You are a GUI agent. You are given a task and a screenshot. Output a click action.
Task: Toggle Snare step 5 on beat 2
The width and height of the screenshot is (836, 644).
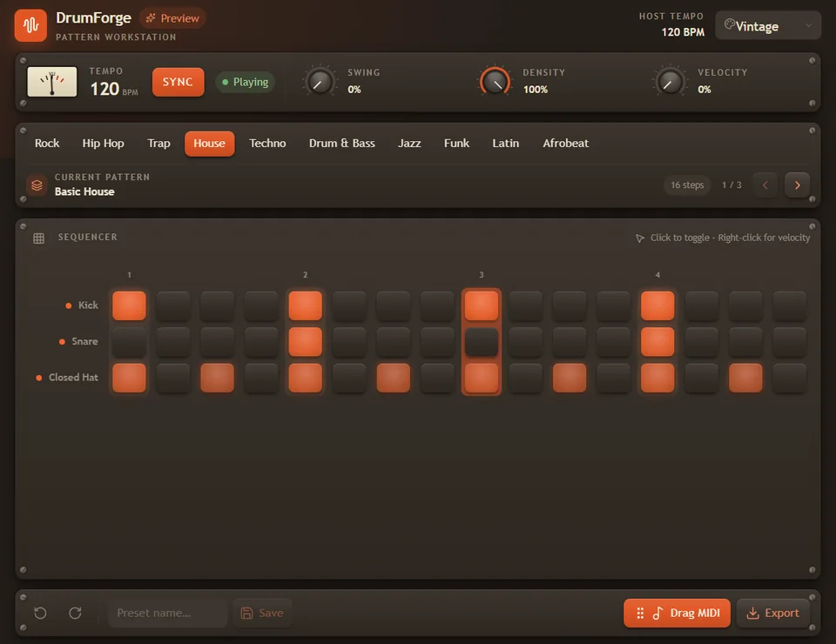(305, 341)
